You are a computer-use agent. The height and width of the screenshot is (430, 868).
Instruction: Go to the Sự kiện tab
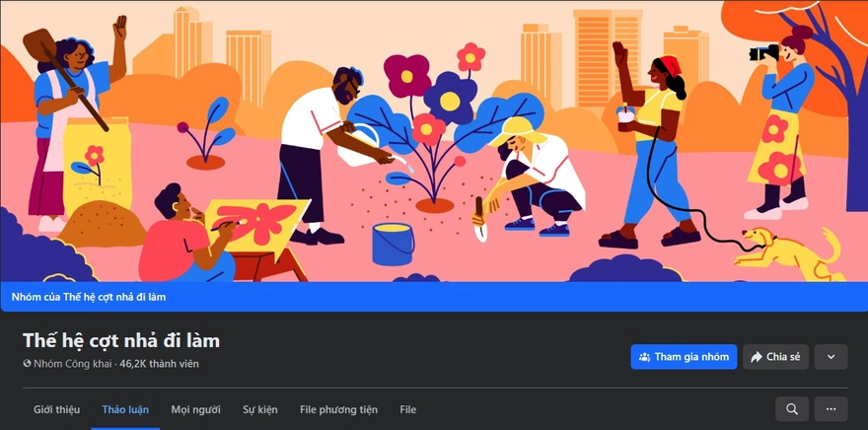click(260, 409)
